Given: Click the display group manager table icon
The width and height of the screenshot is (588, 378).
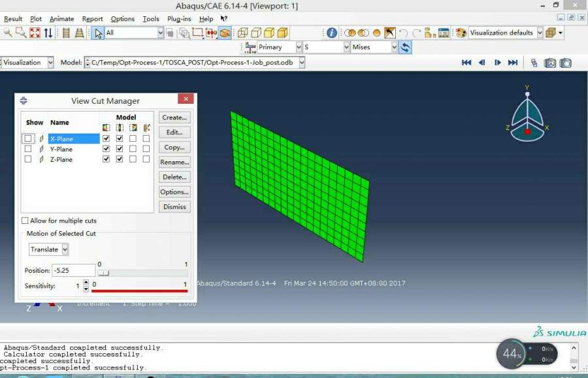Looking at the screenshot, I should tap(444, 33).
